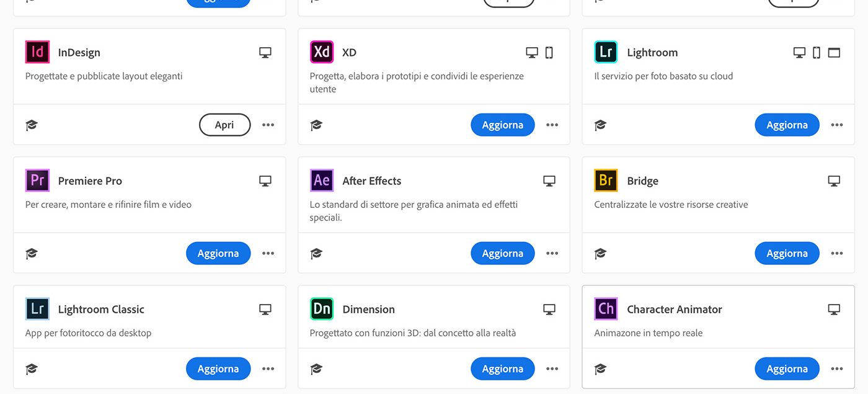Open tutorials cap icon for XD
This screenshot has height=394, width=868.
(316, 125)
